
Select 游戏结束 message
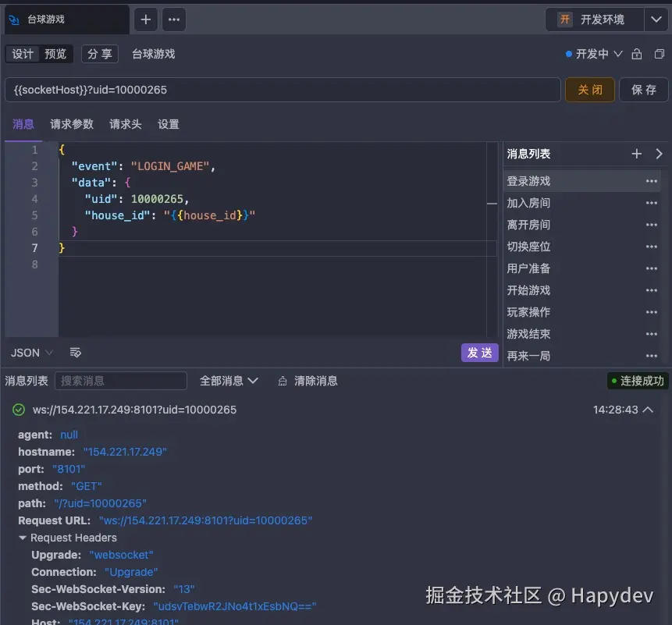click(582, 334)
